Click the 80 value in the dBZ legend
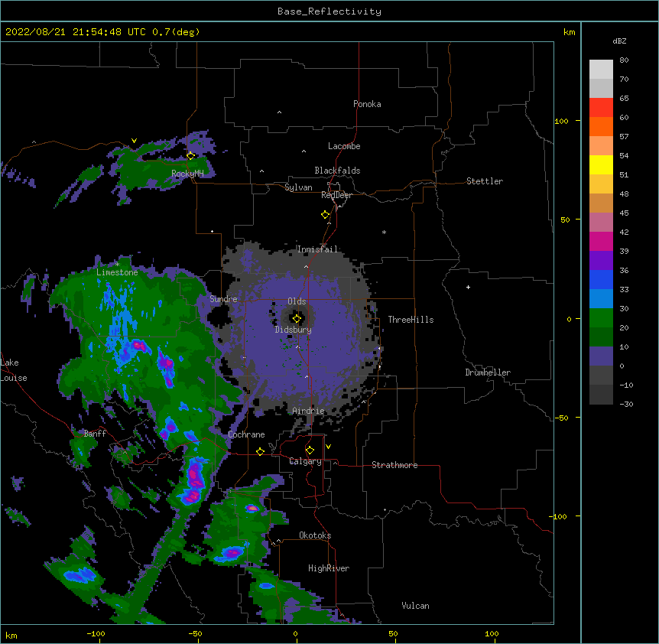659x644 pixels. (x=624, y=60)
